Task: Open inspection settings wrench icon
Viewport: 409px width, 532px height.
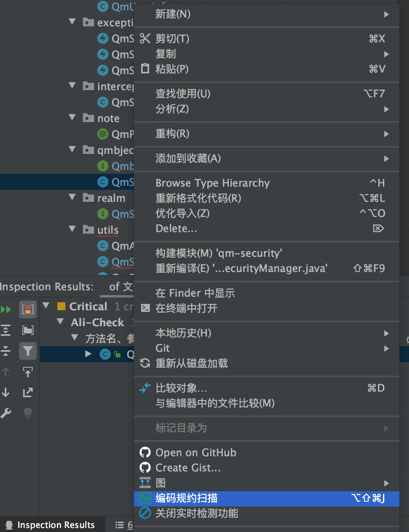Action: 6,413
